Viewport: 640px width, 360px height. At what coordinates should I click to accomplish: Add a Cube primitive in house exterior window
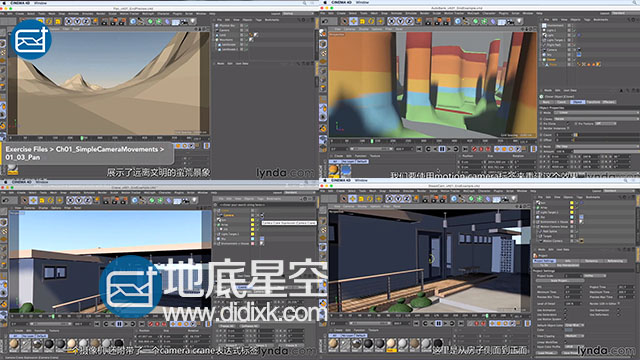pyautogui.click(x=135, y=200)
